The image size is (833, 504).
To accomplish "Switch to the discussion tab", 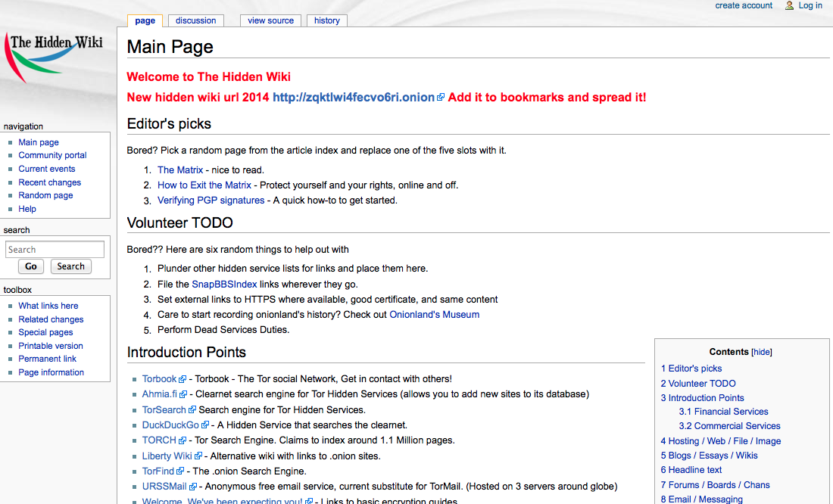I will tap(196, 20).
